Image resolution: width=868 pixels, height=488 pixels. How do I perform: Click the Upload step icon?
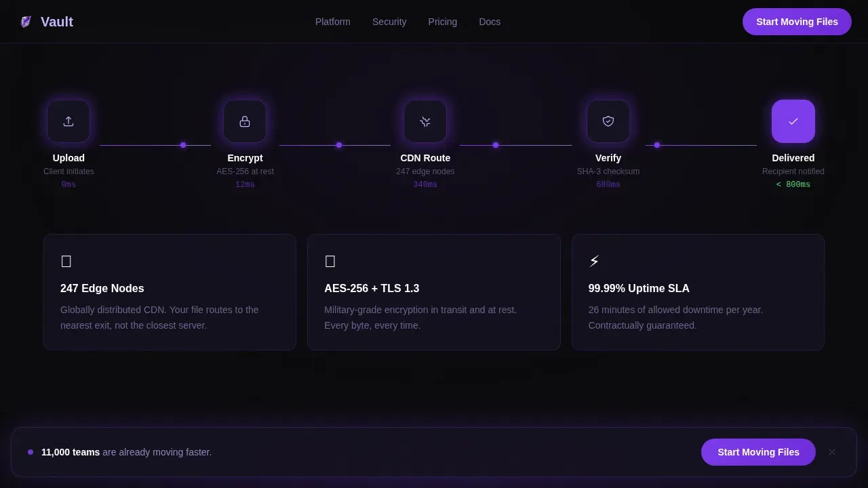[68, 121]
